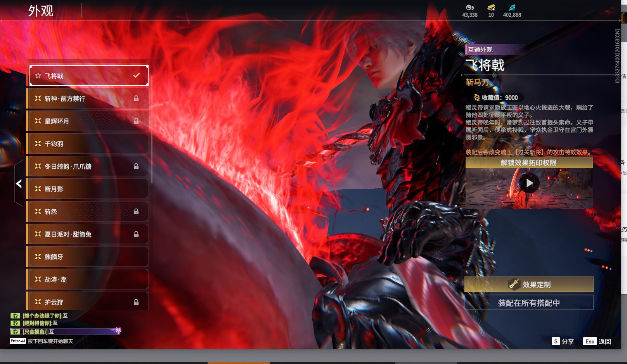Choose the 劫涛·潮 skin entry
Viewport: 627px width, 364px height.
coord(88,279)
